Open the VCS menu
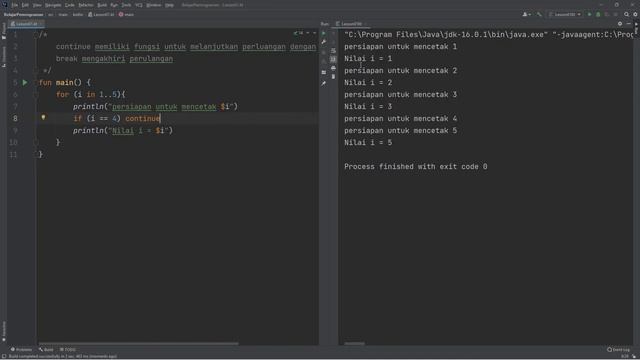 [139, 5]
